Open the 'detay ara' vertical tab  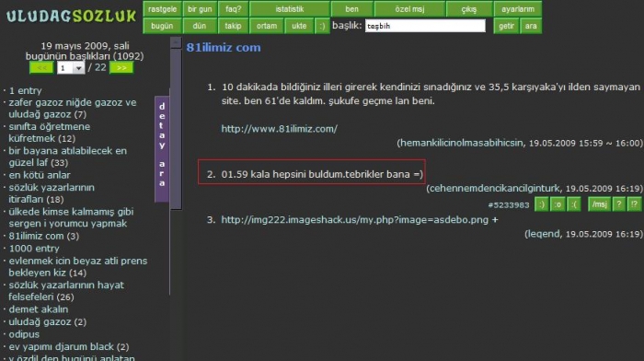tap(162, 149)
